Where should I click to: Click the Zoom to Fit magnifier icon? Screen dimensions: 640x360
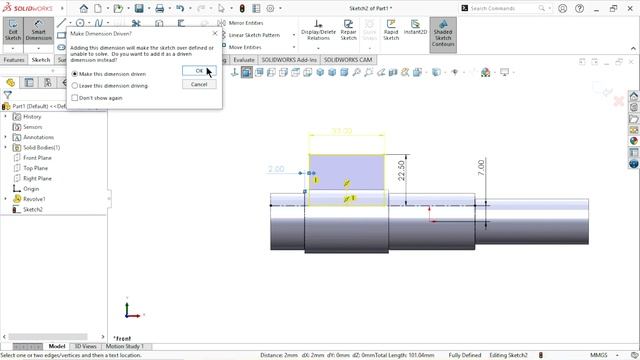tap(356, 73)
